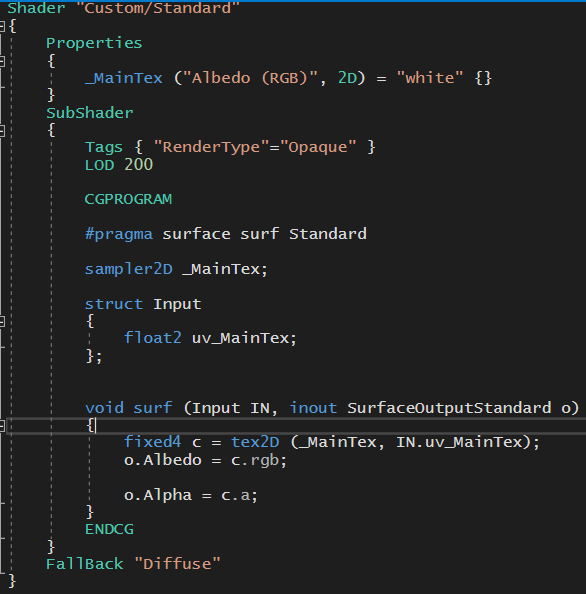Collapse the struct Input block fold marker
Image resolution: width=586 pixels, height=594 pixels.
2,322
